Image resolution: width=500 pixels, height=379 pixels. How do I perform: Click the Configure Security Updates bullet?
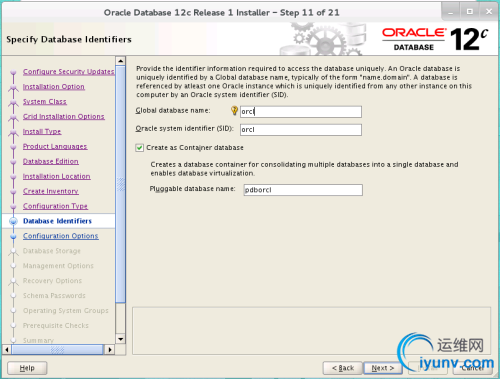click(x=13, y=72)
